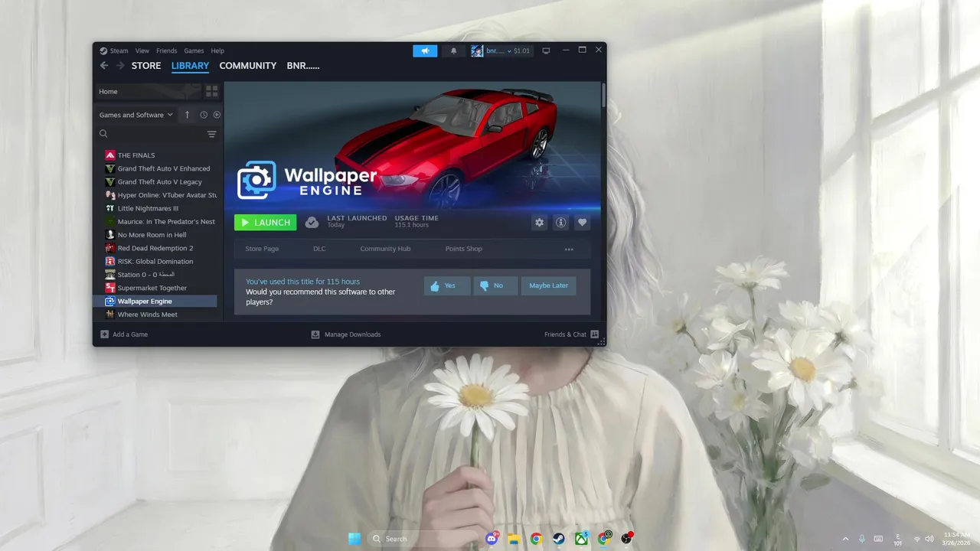Open the more options ellipsis menu
Image resolution: width=980 pixels, height=551 pixels.
tap(569, 249)
